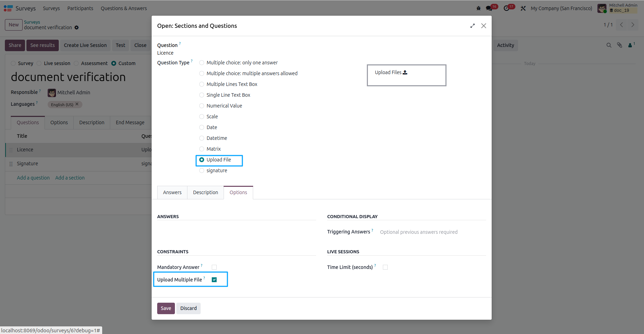This screenshot has width=644, height=334.
Task: Click the Surveys breadcrumb link
Action: 32,22
